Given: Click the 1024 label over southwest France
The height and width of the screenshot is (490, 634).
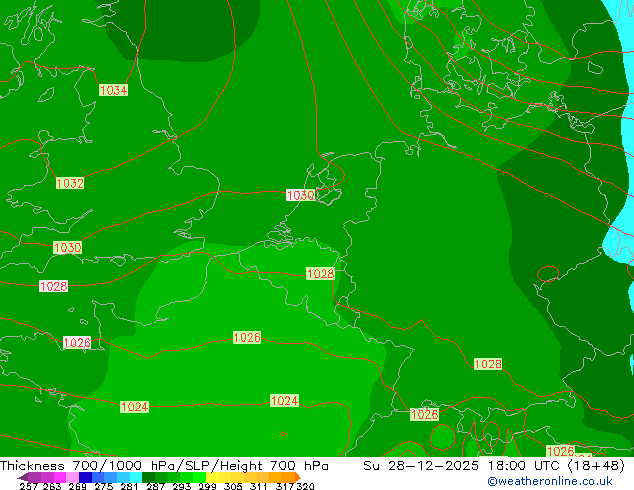Looking at the screenshot, I should click(x=135, y=407).
